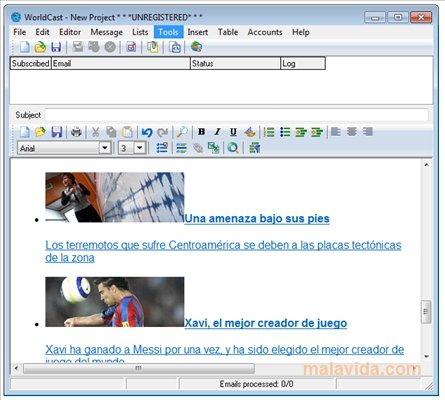
Task: Open the 'Xavi, el mejor creador de juego' link
Action: coord(266,323)
